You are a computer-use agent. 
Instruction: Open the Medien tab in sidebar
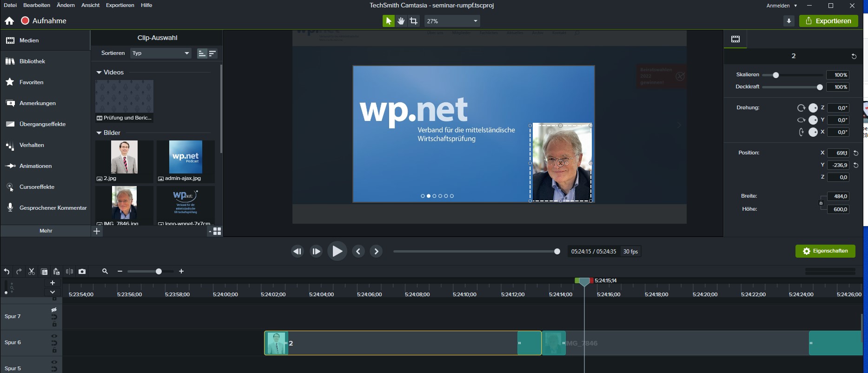tap(45, 40)
